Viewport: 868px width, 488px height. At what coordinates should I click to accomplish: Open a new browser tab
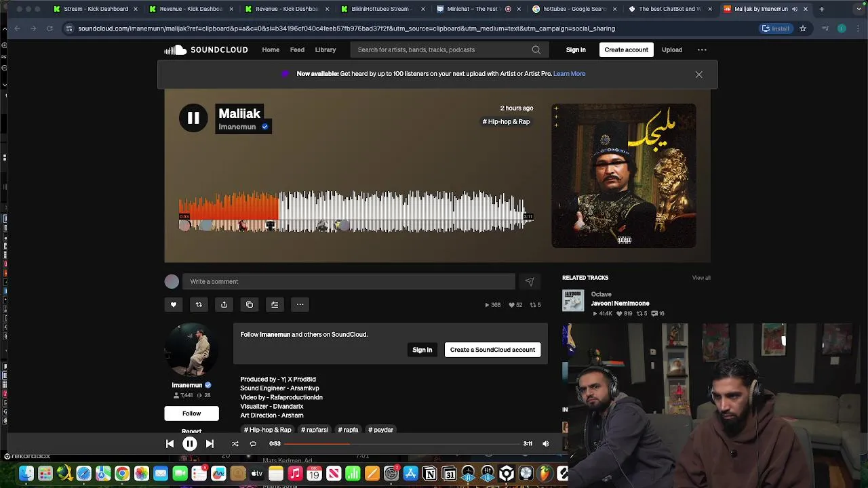[821, 9]
